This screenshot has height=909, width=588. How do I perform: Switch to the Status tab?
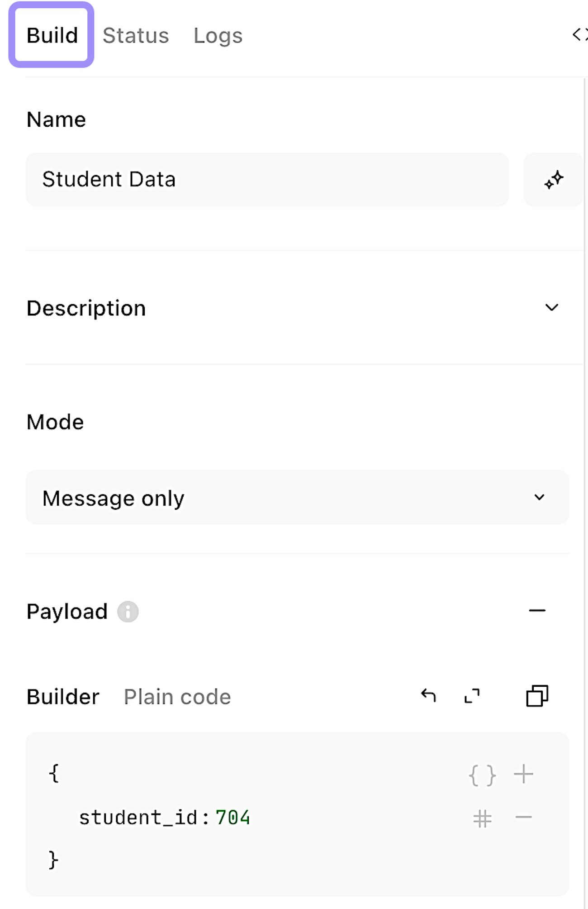(x=136, y=35)
